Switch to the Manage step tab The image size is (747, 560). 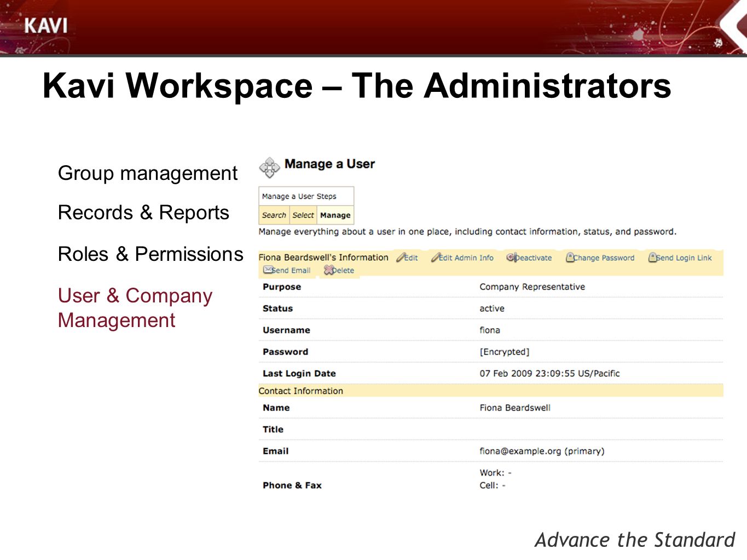(x=335, y=215)
